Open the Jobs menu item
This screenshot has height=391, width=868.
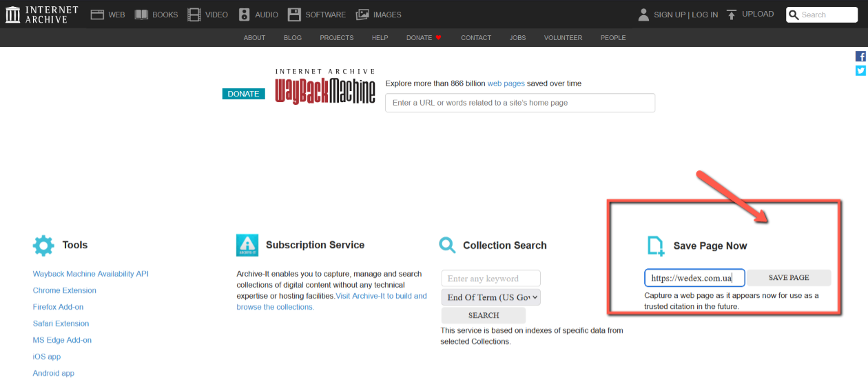click(x=517, y=38)
